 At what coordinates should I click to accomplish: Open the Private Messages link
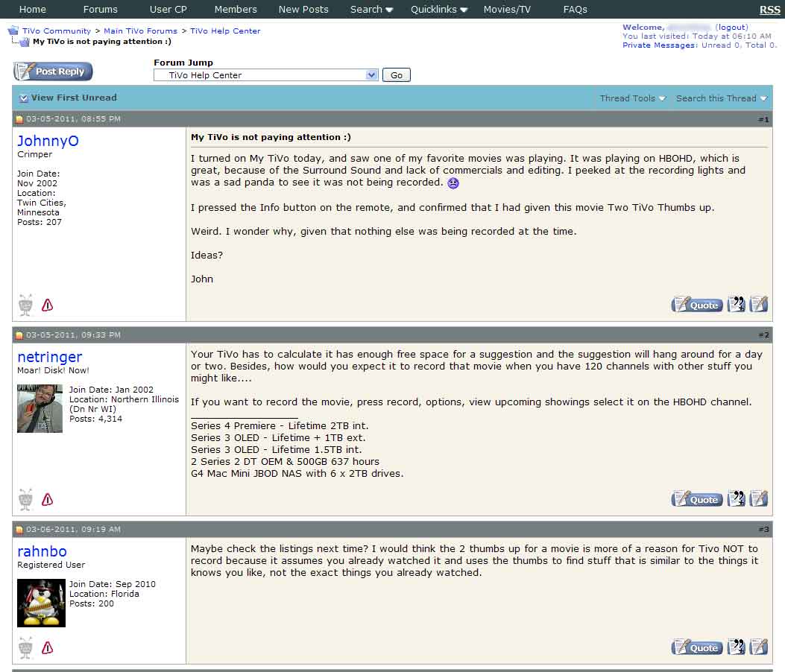click(x=659, y=45)
